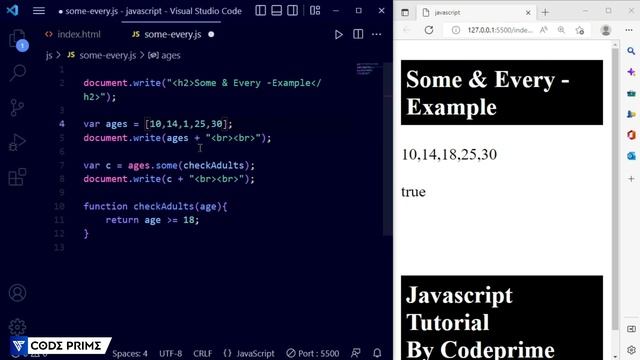Open the Run and Debug view
Screen dimensions: 640x360
(x=17, y=142)
